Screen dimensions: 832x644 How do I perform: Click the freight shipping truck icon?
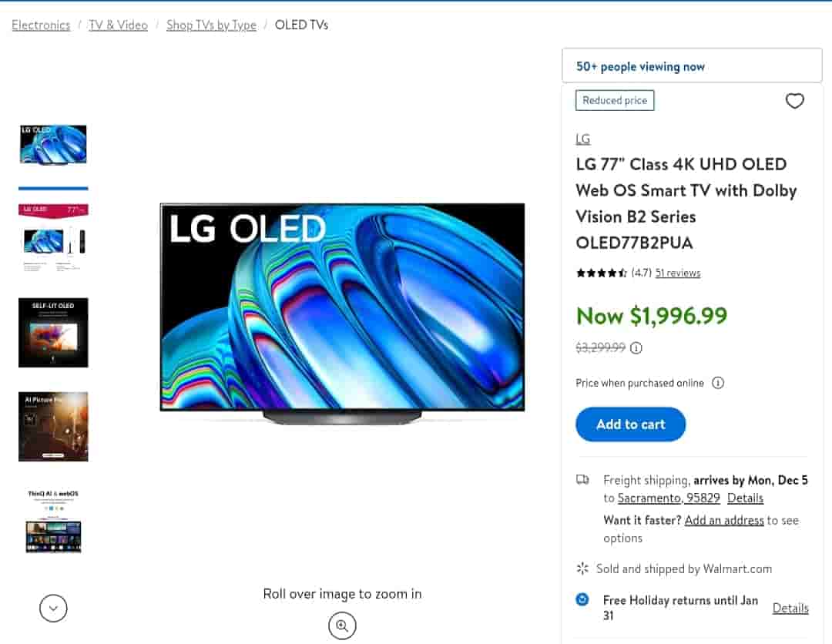coord(583,480)
